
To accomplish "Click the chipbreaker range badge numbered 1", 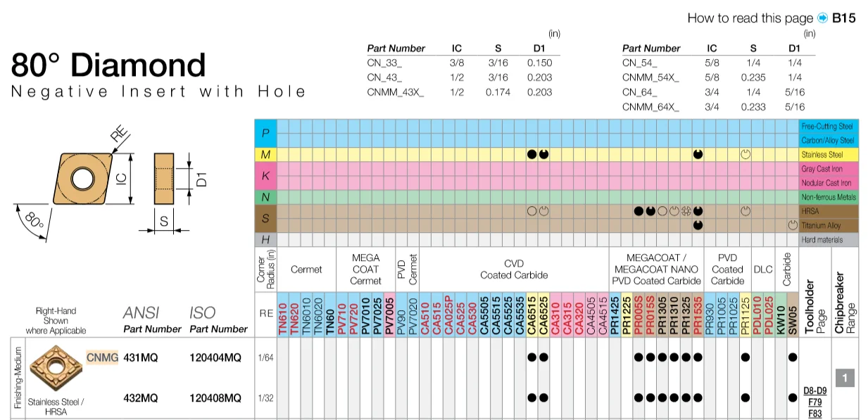I will click(x=845, y=378).
